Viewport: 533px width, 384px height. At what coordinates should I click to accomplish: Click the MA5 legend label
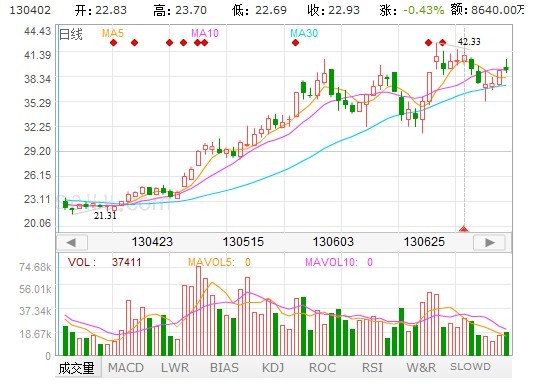point(113,33)
